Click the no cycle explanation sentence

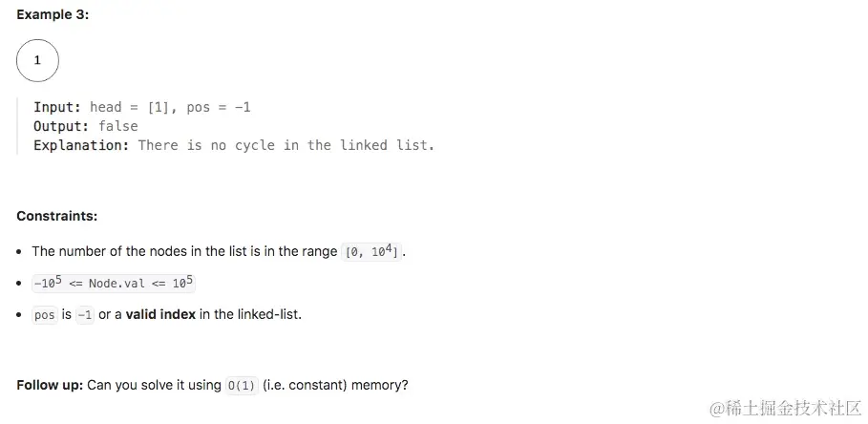tap(286, 145)
